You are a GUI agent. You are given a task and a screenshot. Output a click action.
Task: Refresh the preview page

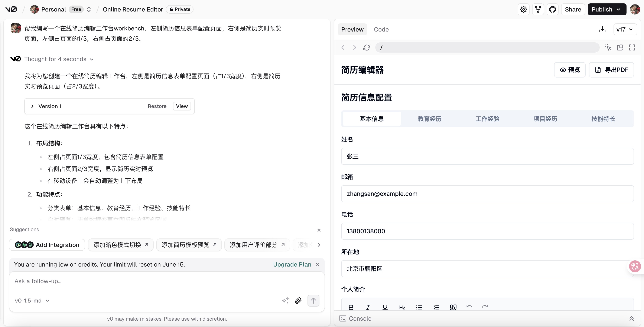click(x=367, y=47)
